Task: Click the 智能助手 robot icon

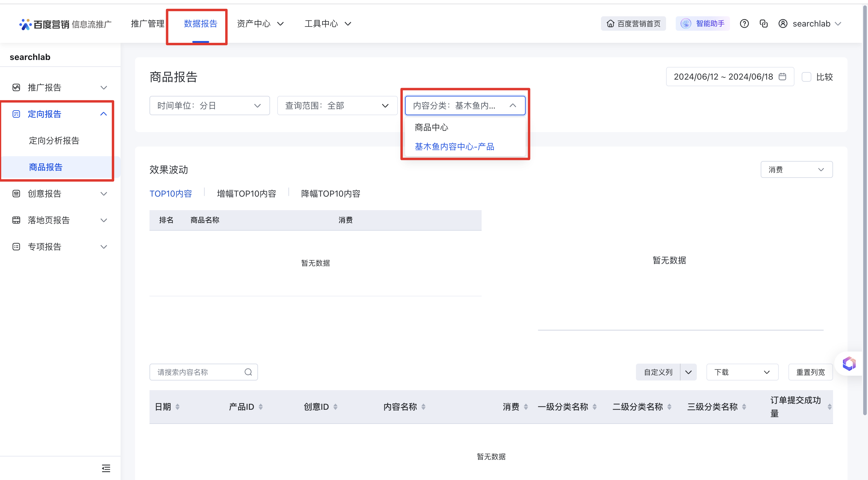Action: click(685, 24)
